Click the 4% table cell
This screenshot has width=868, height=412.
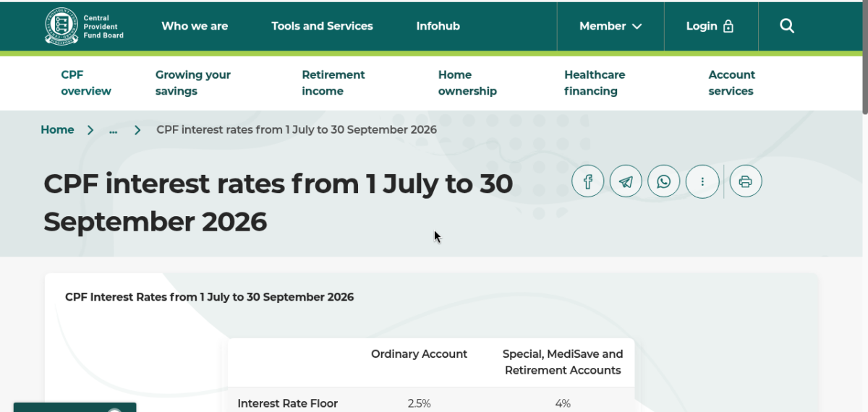563,403
